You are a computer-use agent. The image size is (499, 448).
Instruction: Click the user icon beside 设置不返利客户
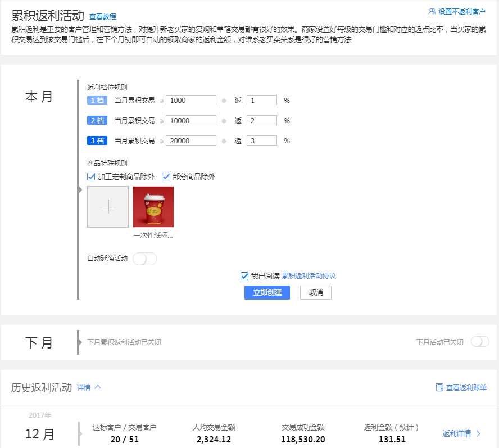click(432, 11)
